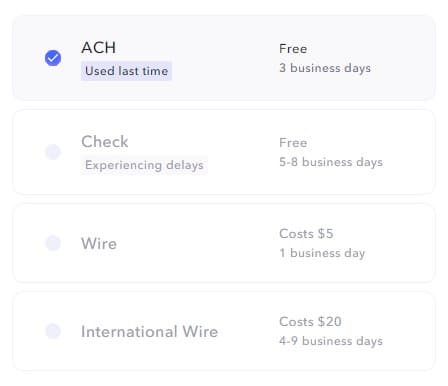
Task: Click the '3 business days' text
Action: coord(325,68)
